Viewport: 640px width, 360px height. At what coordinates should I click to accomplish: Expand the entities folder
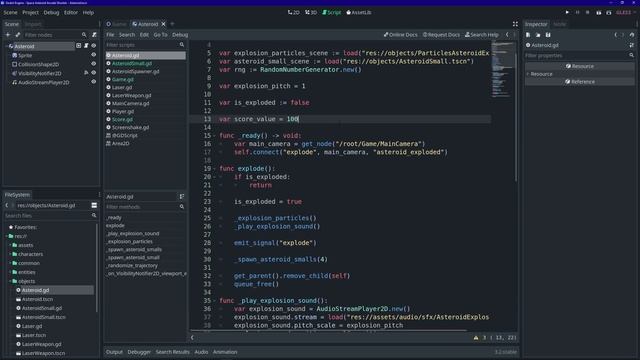tap(10, 272)
